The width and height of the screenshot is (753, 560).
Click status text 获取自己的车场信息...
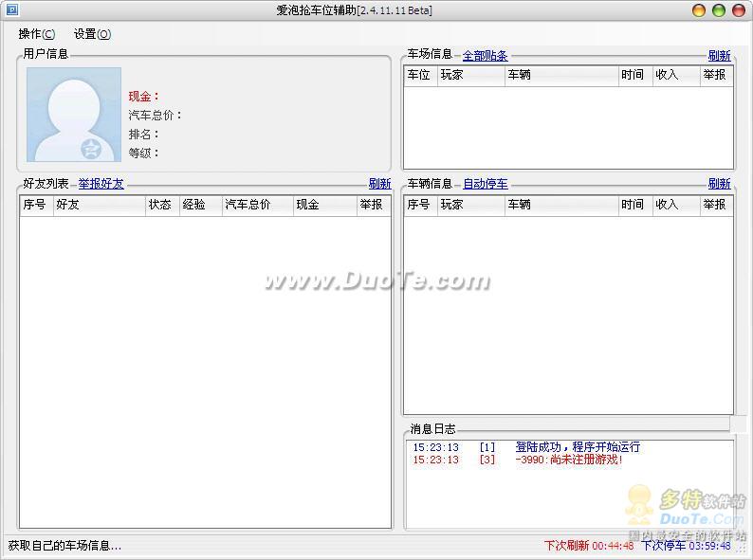64,546
